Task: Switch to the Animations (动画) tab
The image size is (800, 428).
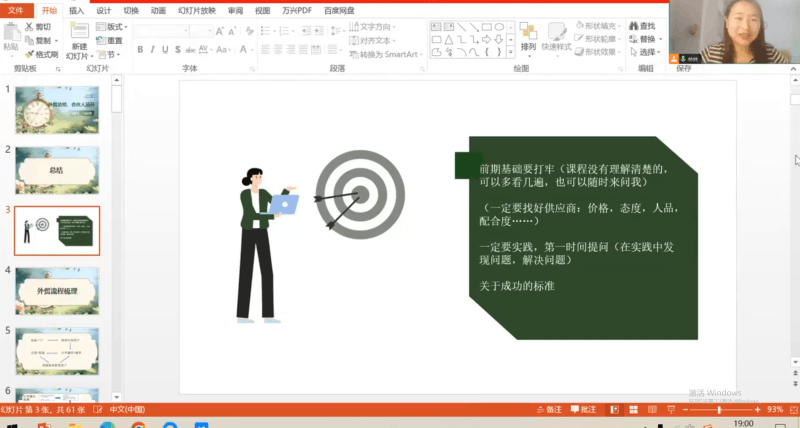Action: pyautogui.click(x=158, y=9)
